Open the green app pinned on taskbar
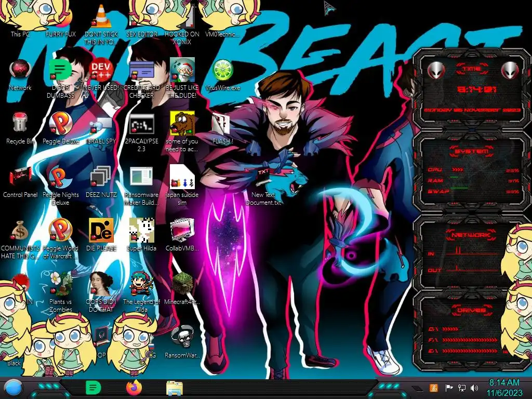Screen dimensions: 532x399 pos(94,388)
